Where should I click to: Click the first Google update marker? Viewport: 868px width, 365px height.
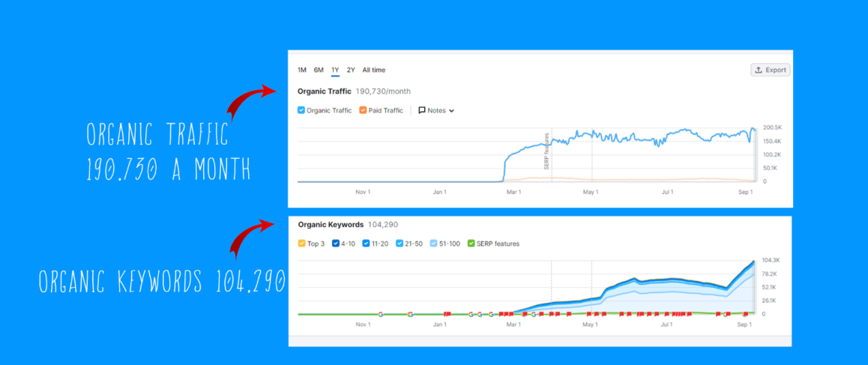(381, 314)
